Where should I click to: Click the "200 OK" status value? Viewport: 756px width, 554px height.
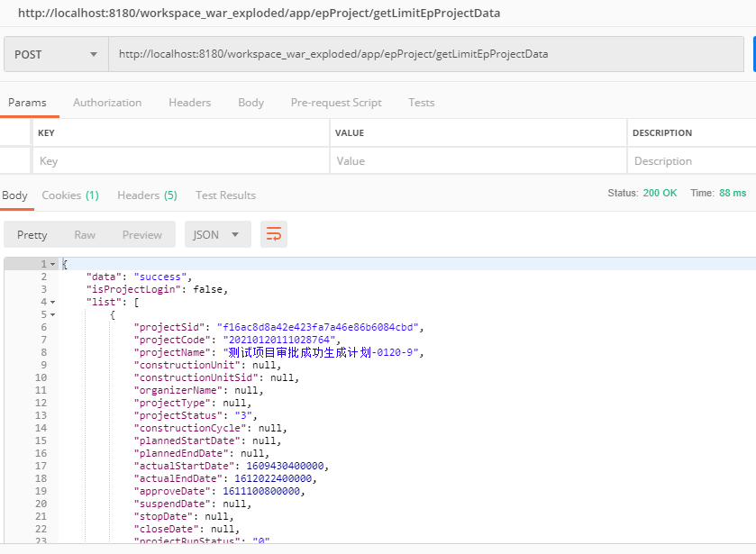pyautogui.click(x=660, y=193)
